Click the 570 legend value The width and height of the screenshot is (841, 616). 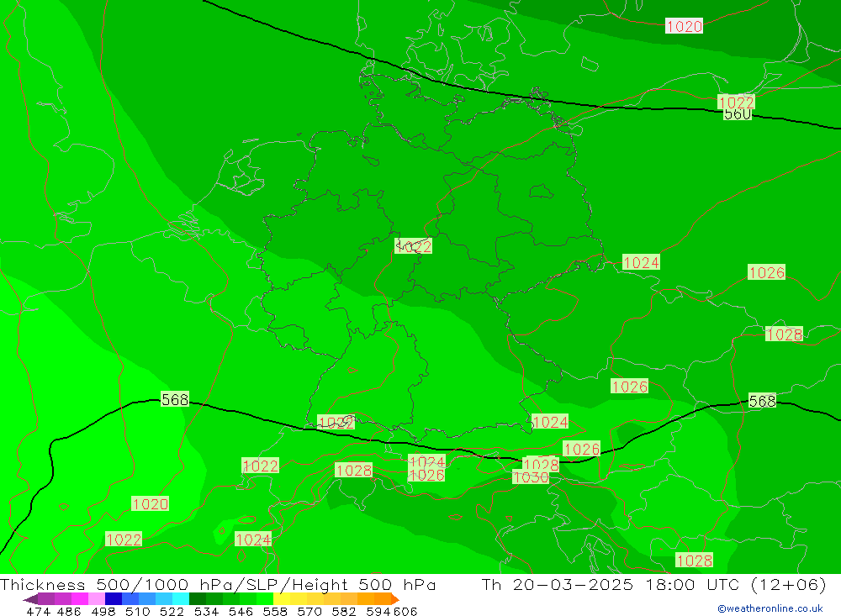[309, 611]
